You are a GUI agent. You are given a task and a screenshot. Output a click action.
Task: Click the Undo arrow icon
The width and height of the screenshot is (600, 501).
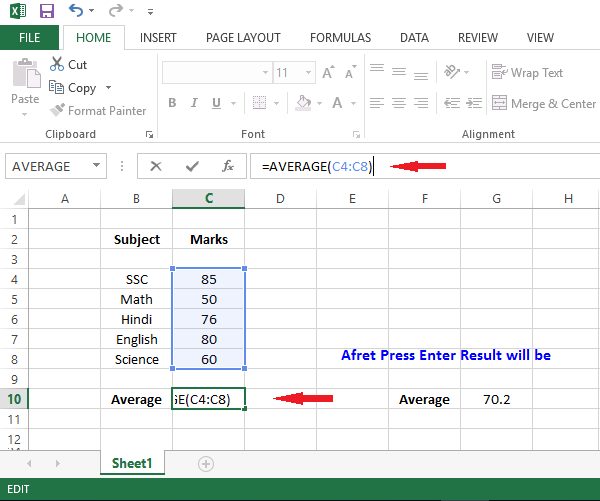pyautogui.click(x=75, y=10)
